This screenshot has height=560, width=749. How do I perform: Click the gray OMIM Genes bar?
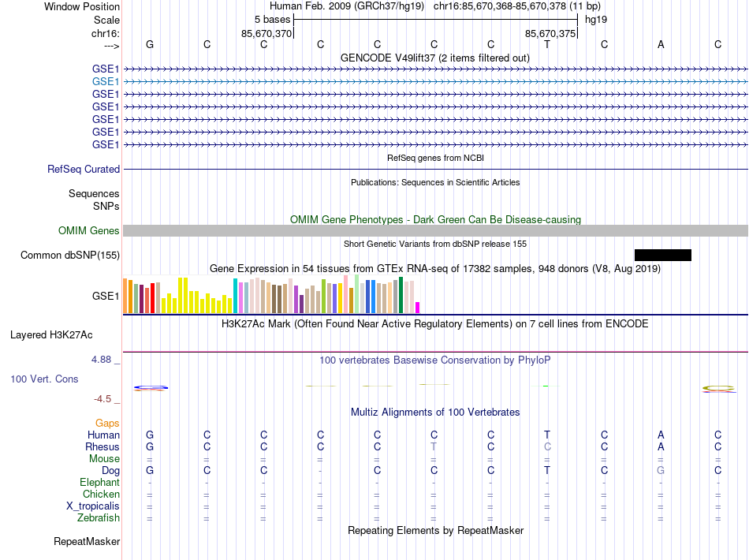436,231
